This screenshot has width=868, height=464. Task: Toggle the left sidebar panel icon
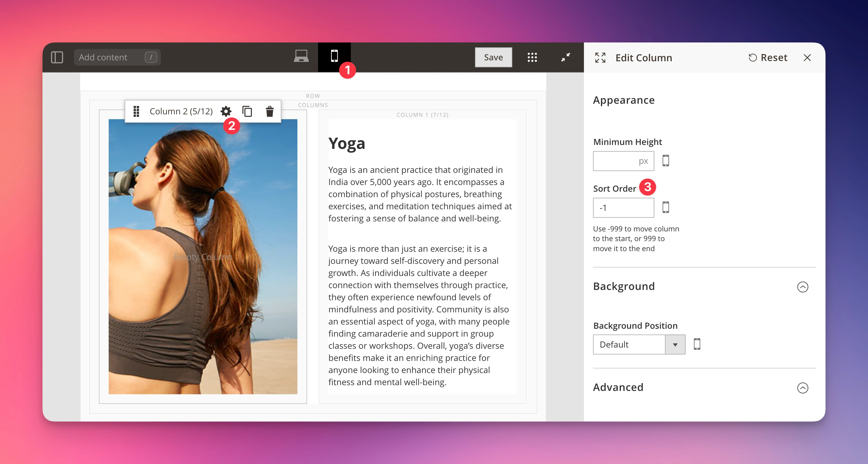coord(57,57)
